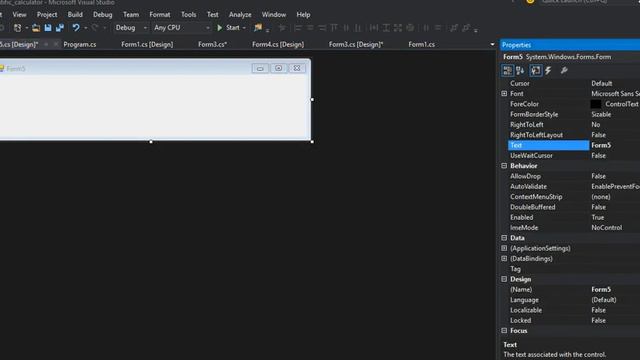Open the Format menu

click(x=160, y=15)
